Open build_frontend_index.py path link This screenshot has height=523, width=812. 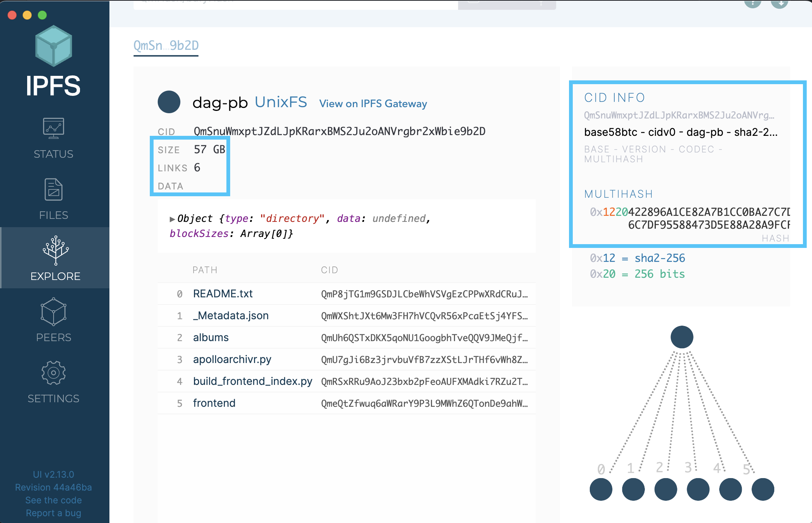pyautogui.click(x=253, y=381)
